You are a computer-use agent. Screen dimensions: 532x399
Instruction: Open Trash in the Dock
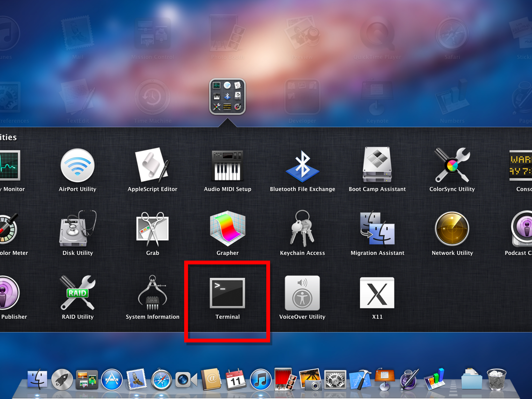tap(497, 379)
